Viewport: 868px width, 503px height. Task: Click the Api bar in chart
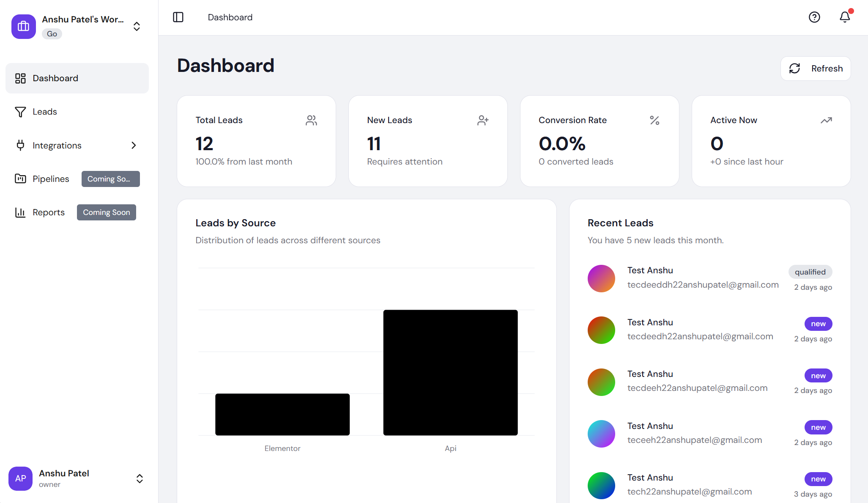450,372
